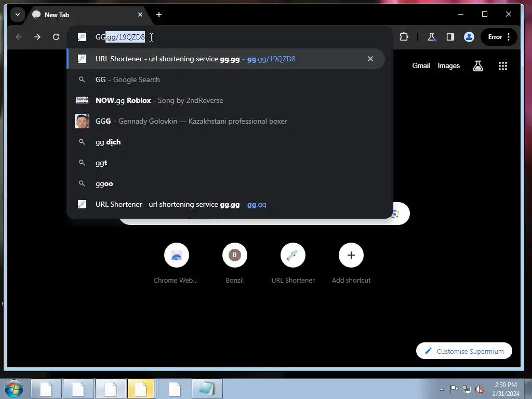This screenshot has width=532, height=399.
Task: Reload the page
Action: pos(56,37)
